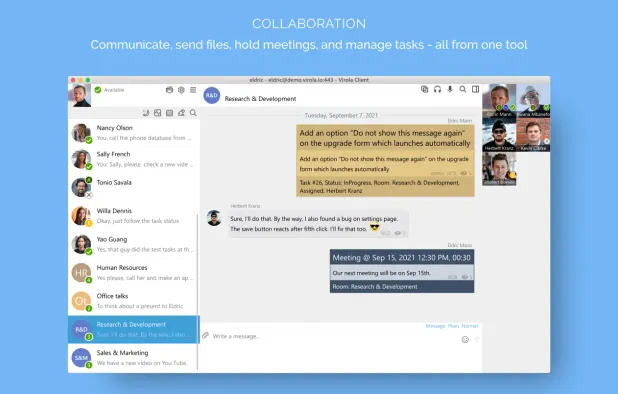Select the Research & Development room
This screenshot has height=394, width=618.
tap(134, 329)
